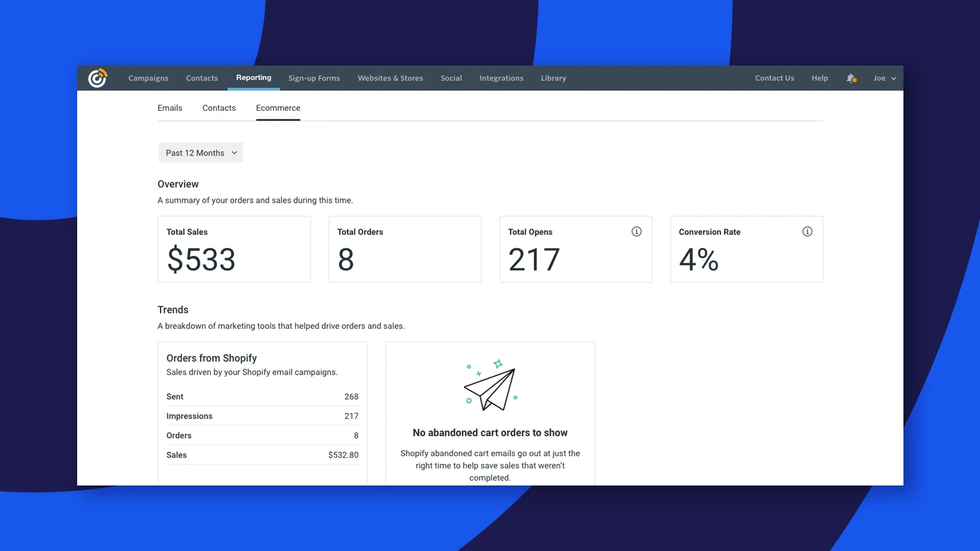Click the Contact Us link
Screen dimensions: 980x551
[774, 78]
